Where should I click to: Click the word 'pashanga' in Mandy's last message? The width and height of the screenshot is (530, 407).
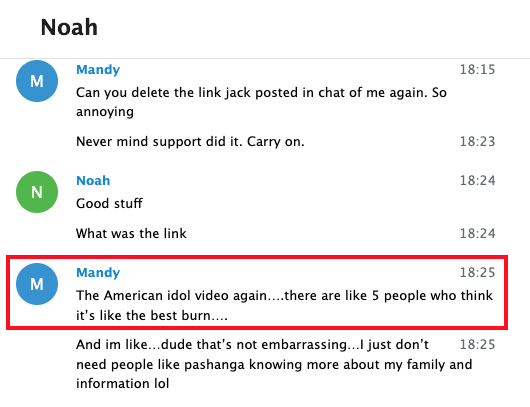(x=214, y=365)
